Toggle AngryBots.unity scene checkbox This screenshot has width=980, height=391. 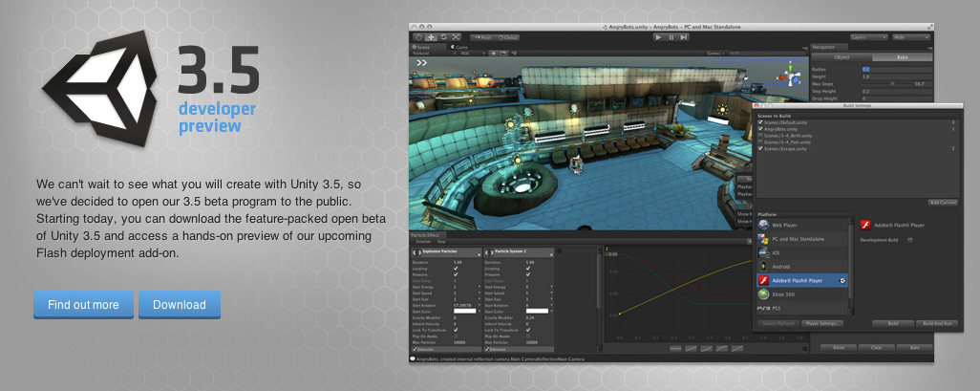[760, 129]
